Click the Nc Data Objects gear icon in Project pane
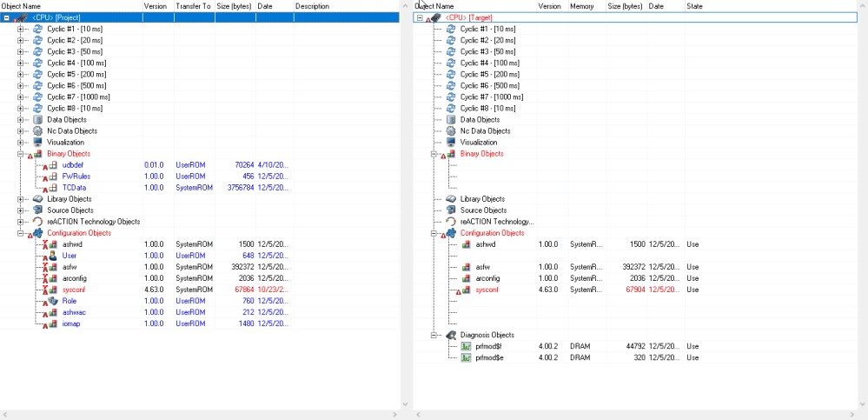868x420 pixels. tap(37, 130)
